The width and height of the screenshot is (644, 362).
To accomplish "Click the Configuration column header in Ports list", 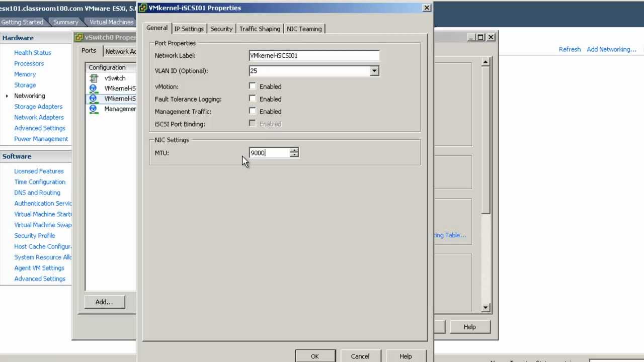I will [x=111, y=67].
